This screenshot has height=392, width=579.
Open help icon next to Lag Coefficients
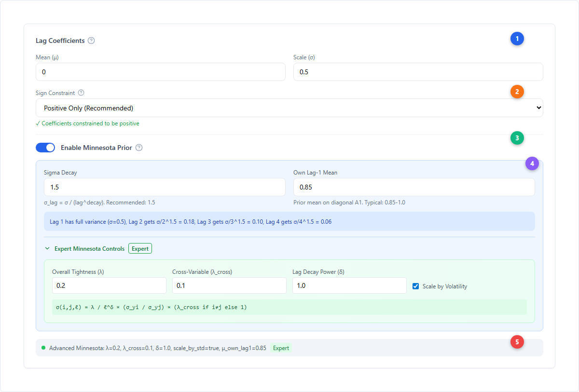(91, 41)
